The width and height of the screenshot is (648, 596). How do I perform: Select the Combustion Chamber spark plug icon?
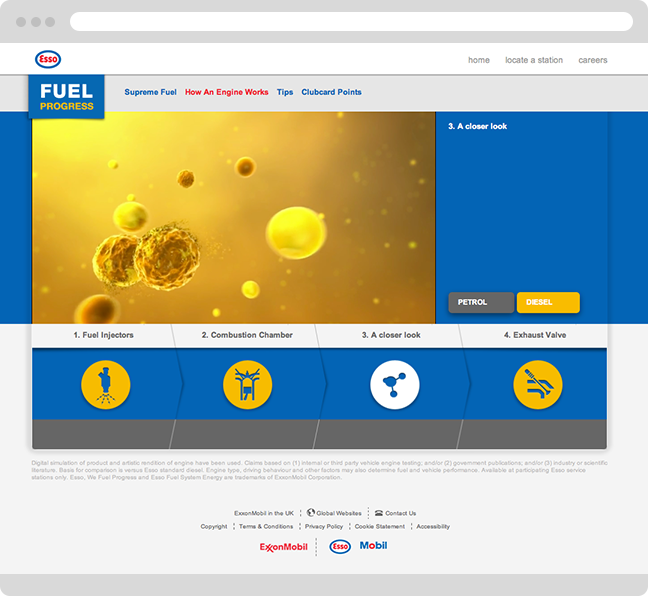tap(248, 385)
